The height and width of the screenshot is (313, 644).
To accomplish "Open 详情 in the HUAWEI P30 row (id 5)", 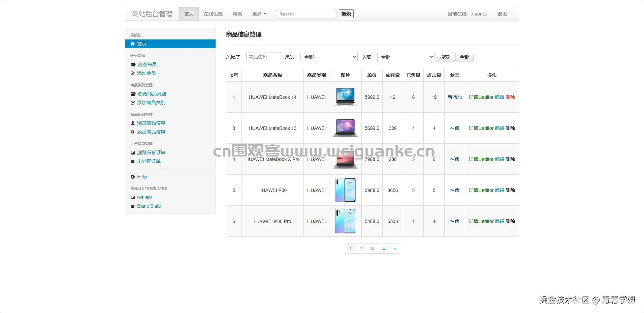I will (x=474, y=190).
